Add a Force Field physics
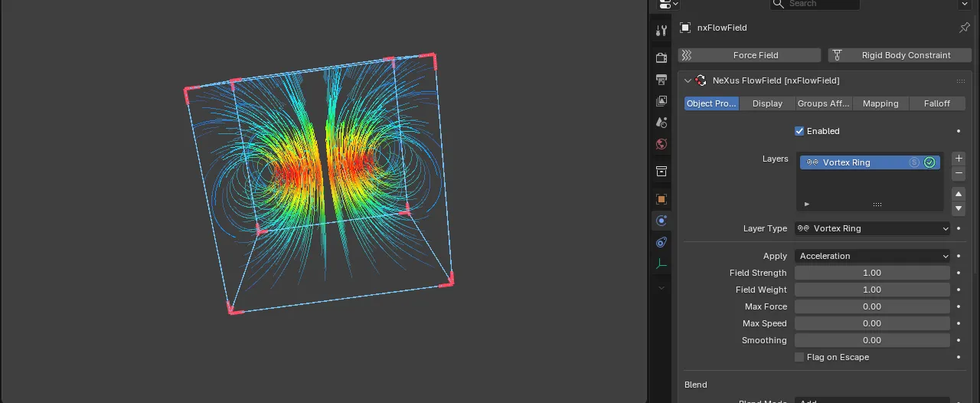 tap(750, 55)
